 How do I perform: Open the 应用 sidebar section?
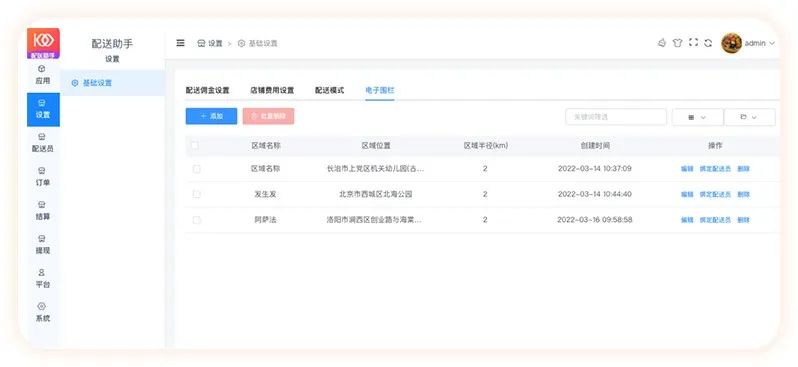(x=43, y=75)
